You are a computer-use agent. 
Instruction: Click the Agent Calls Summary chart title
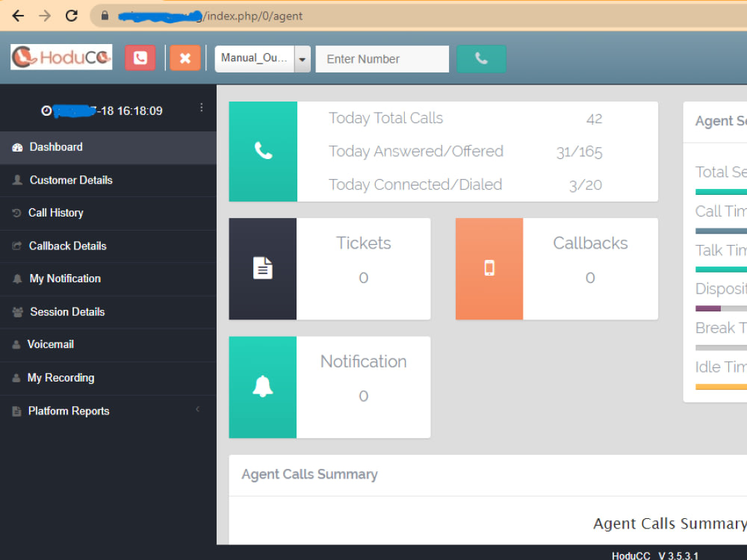[670, 523]
